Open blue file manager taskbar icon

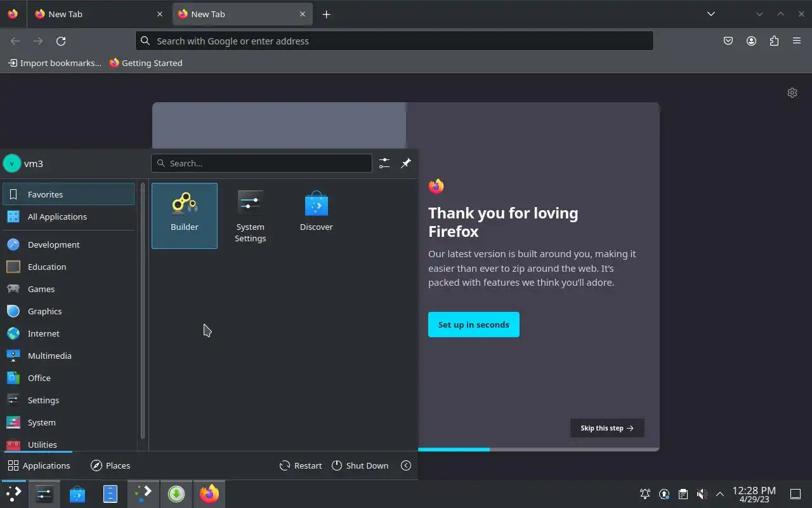[110, 494]
